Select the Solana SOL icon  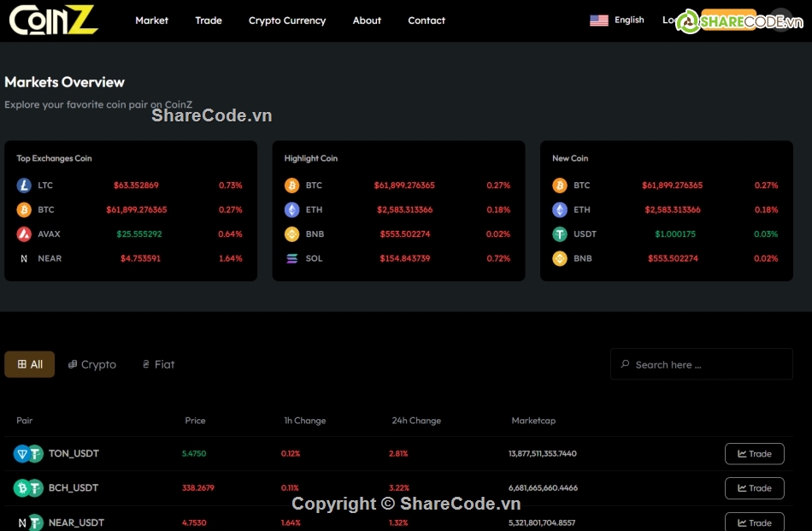tap(291, 258)
